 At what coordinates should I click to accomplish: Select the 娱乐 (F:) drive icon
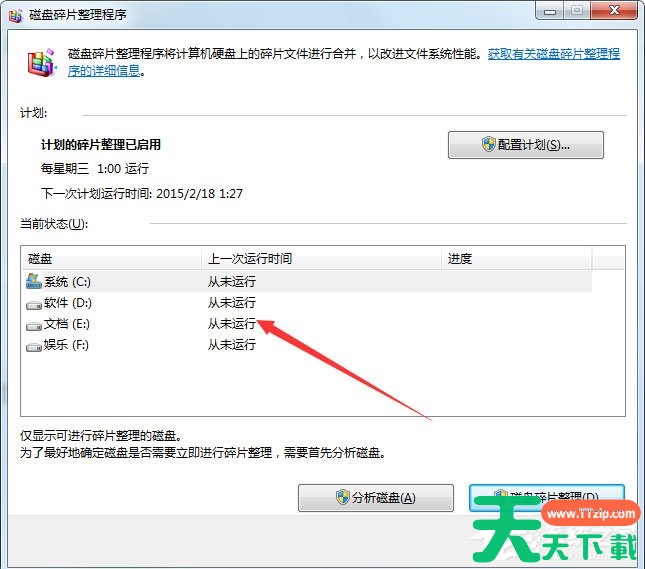click(34, 345)
